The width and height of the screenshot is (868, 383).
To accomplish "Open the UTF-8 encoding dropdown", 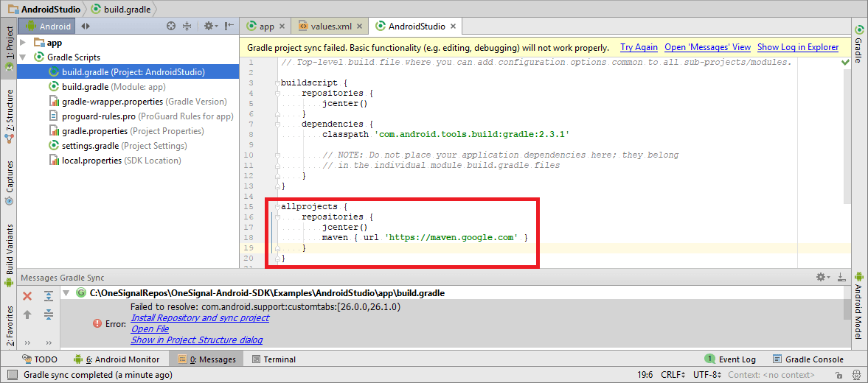I will click(x=707, y=375).
